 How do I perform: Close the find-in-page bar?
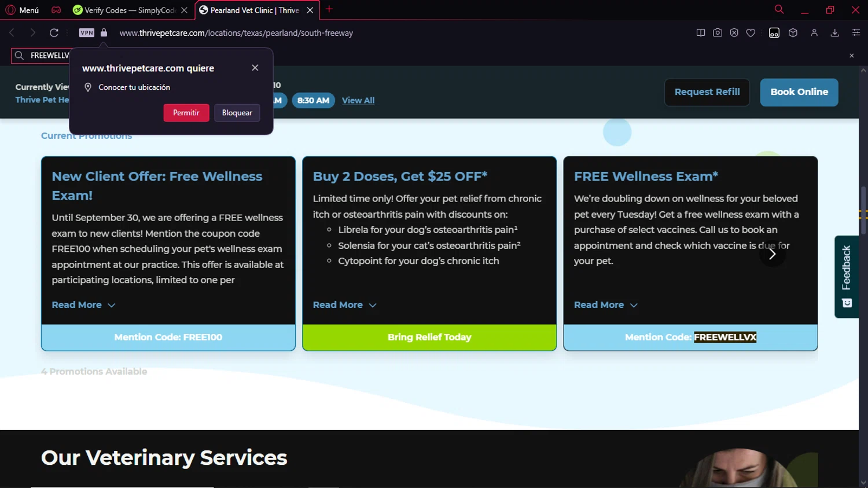tap(852, 56)
